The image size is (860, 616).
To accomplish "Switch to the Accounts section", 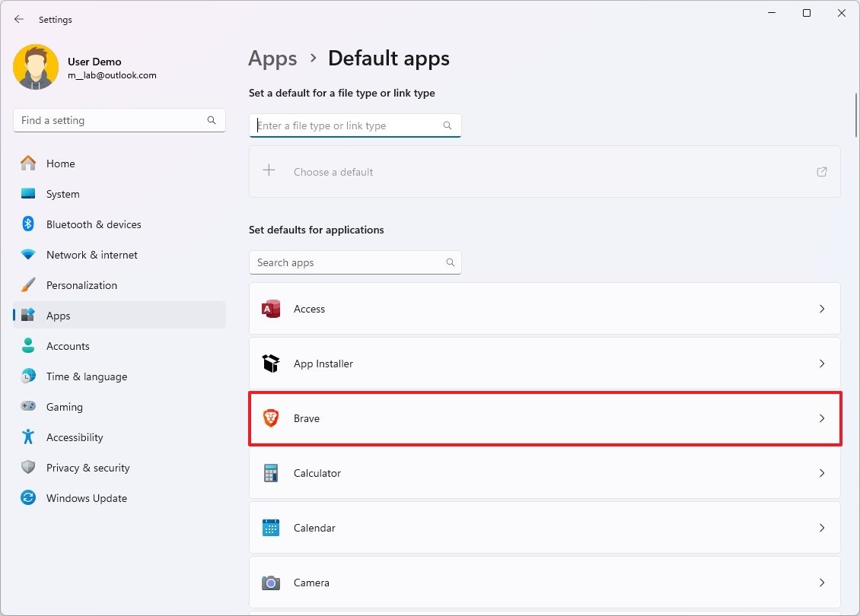I will pyautogui.click(x=68, y=345).
